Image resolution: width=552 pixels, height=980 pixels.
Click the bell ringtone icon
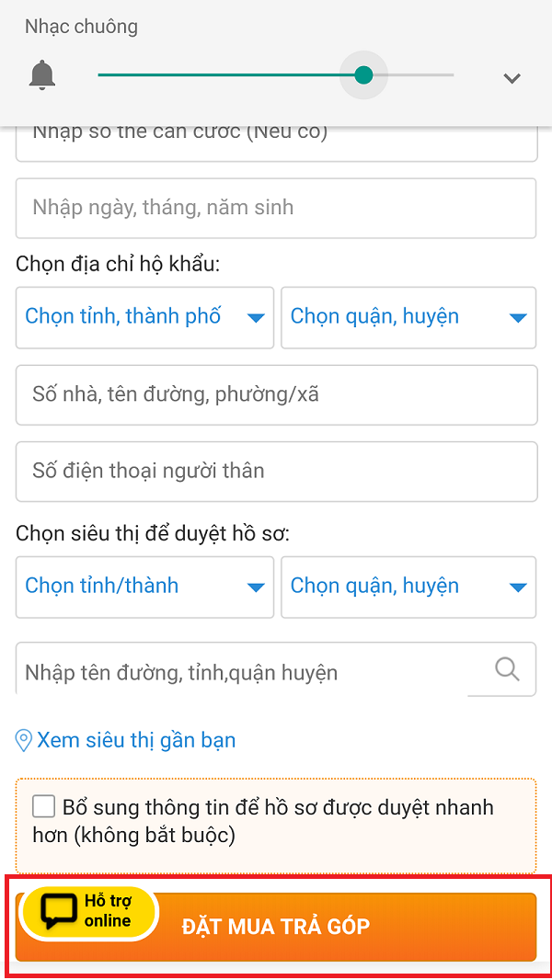41,75
